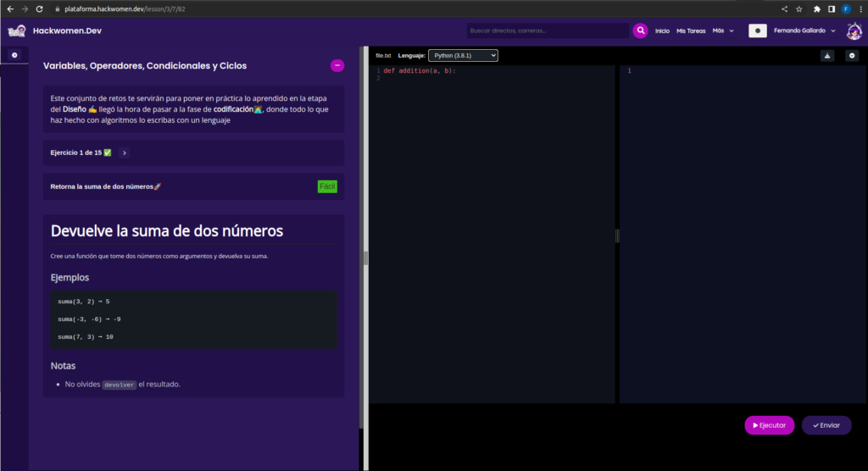
Task: Go to Inicio in the navigation
Action: (662, 30)
